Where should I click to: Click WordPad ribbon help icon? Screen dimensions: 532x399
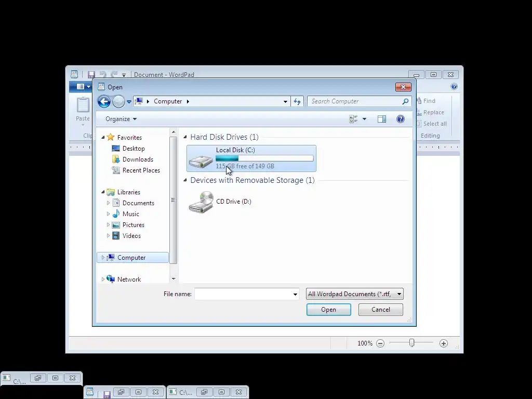click(x=454, y=87)
